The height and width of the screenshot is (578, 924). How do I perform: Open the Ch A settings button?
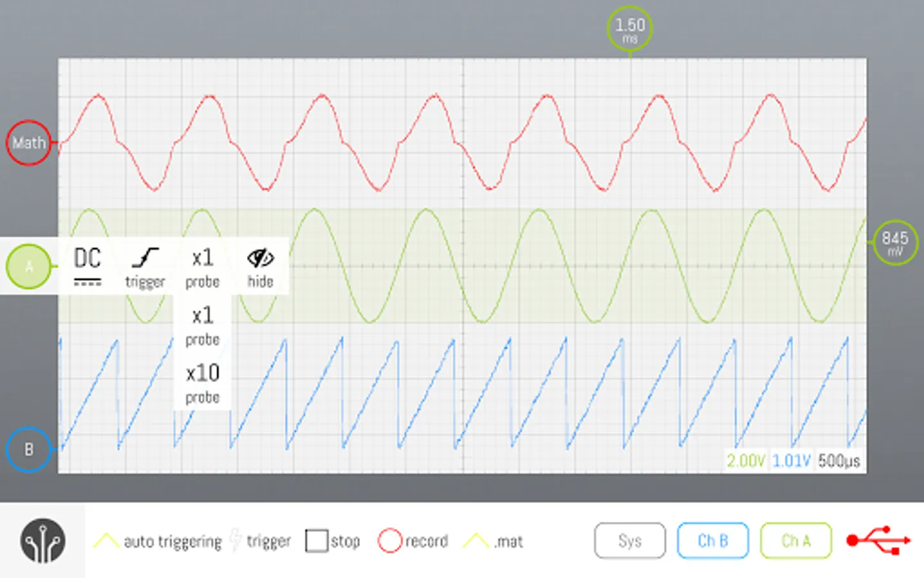796,541
